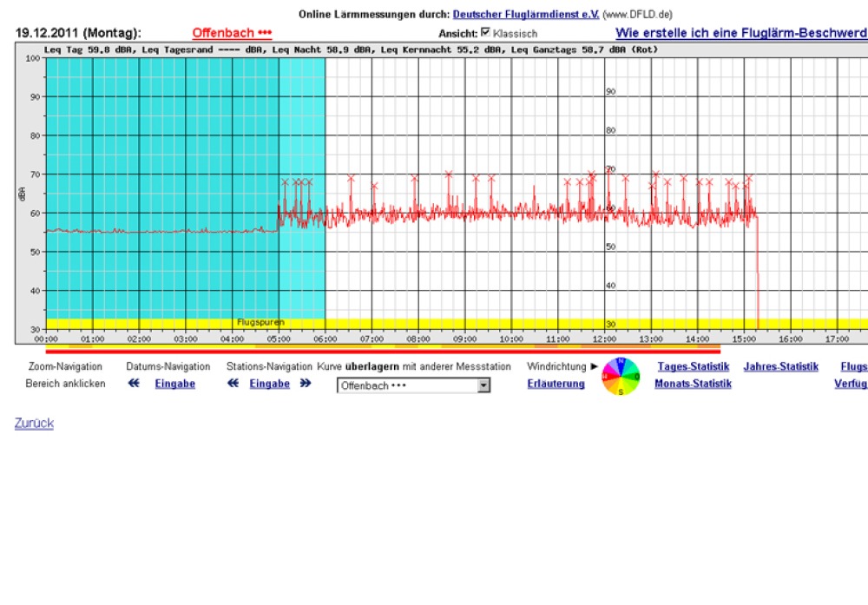Open the Fluglärm-Beschwerde help link
868x605 pixels.
(741, 33)
